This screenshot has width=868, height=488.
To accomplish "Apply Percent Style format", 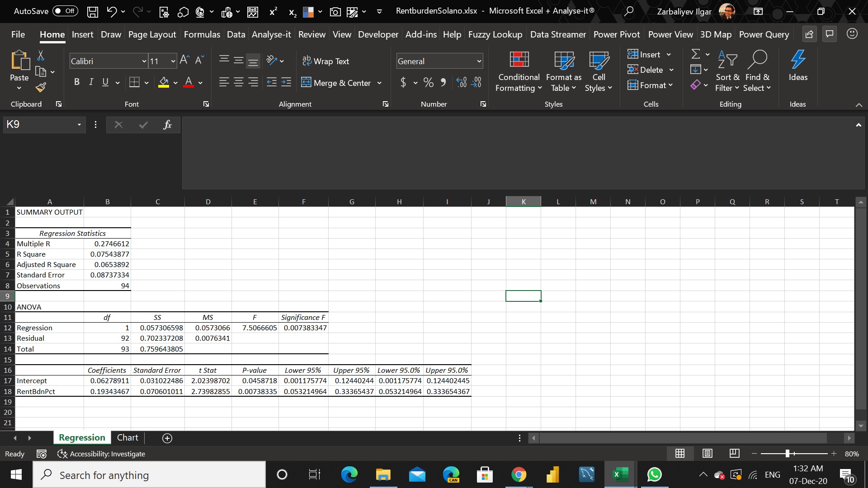I will click(428, 82).
